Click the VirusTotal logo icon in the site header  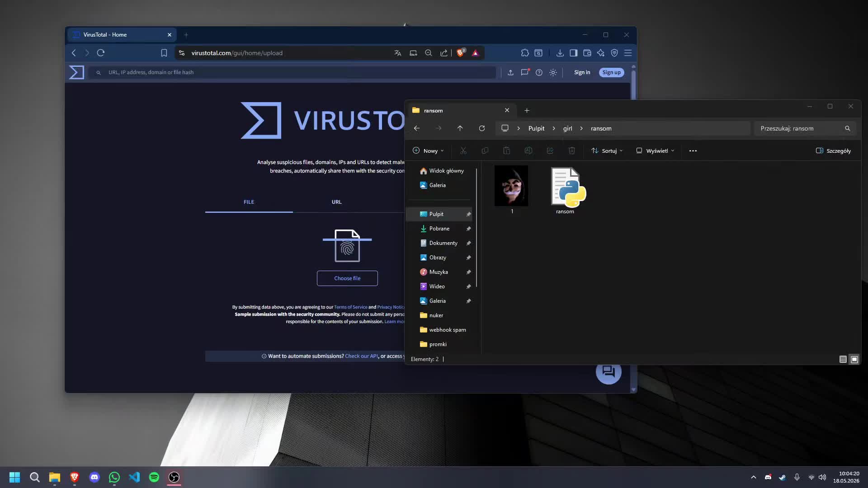click(76, 72)
